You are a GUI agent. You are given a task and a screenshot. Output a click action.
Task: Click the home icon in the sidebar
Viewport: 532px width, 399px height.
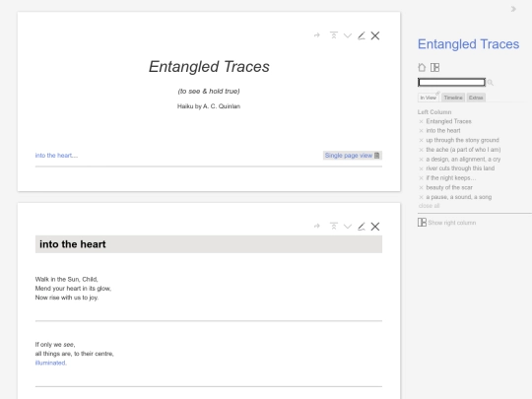[422, 67]
